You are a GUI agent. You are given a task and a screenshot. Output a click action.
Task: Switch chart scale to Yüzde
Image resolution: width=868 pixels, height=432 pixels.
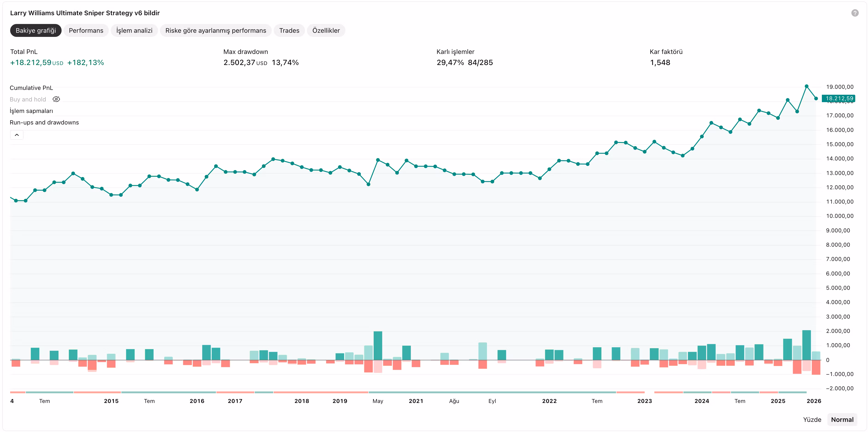(x=812, y=420)
